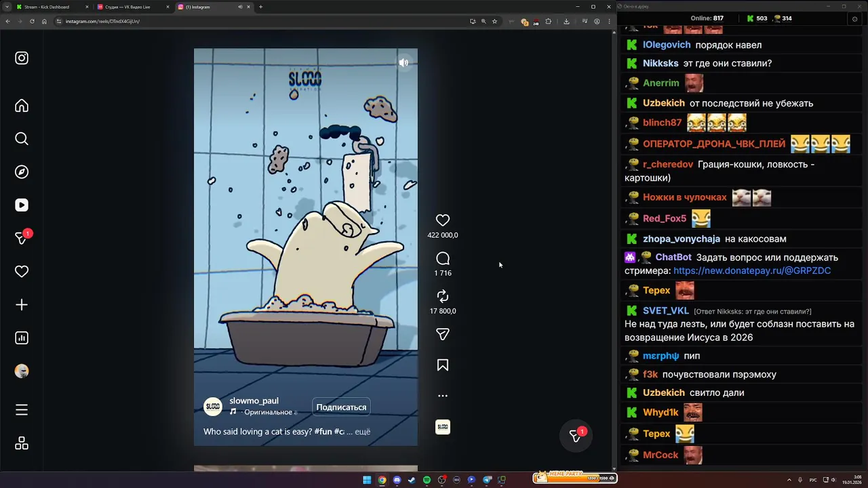Click the Подписаться follow button
The image size is (868, 488).
pyautogui.click(x=341, y=407)
